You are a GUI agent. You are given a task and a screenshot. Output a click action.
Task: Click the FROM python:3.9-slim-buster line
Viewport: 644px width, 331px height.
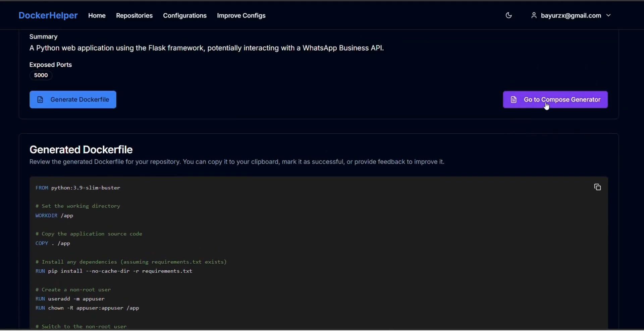(x=78, y=188)
